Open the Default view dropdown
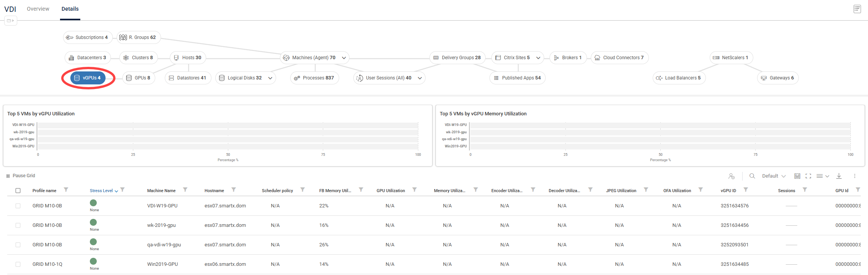This screenshot has height=275, width=868. [x=774, y=176]
